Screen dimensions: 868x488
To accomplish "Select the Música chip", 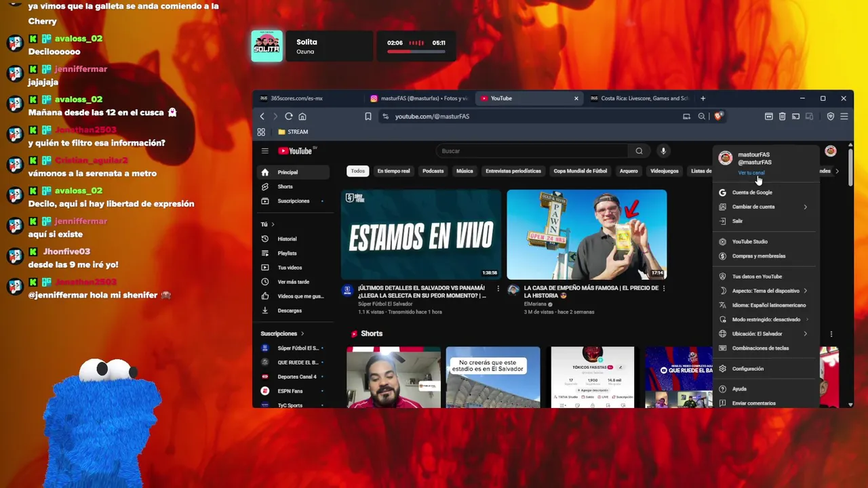I will 465,171.
